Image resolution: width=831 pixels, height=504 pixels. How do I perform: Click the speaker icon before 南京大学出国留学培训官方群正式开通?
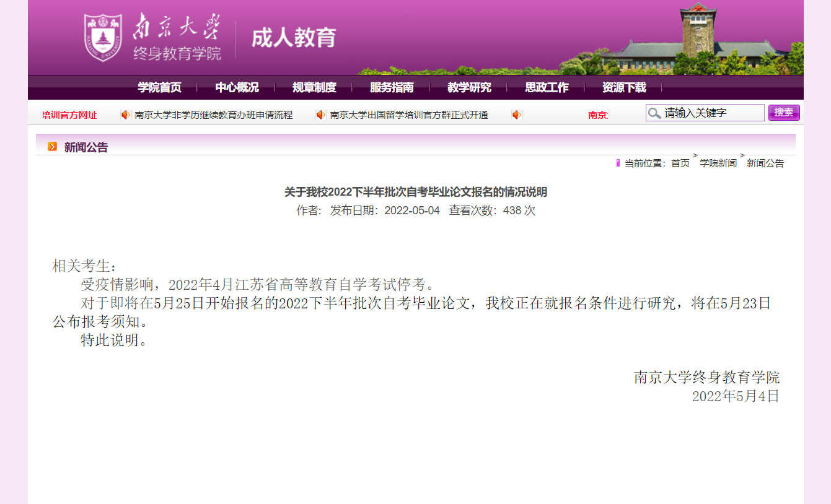pyautogui.click(x=321, y=115)
